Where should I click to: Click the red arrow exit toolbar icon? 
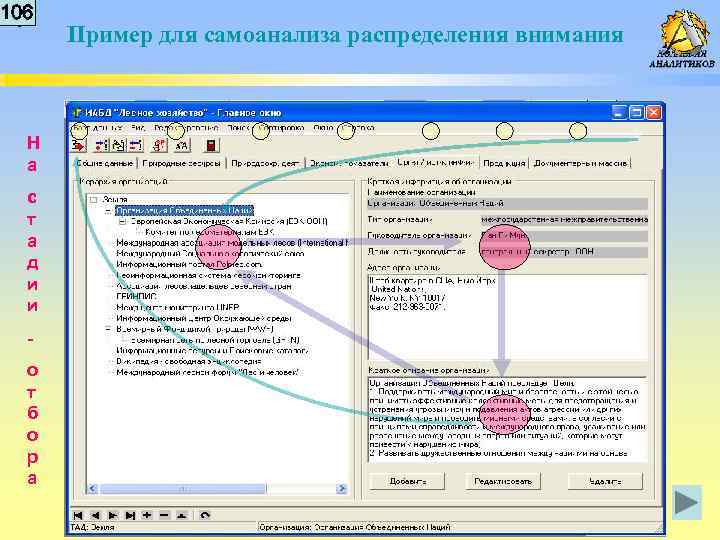(79, 146)
